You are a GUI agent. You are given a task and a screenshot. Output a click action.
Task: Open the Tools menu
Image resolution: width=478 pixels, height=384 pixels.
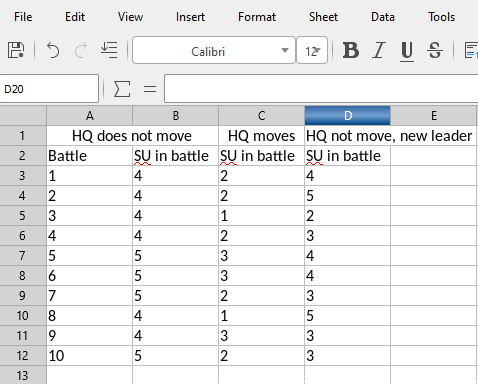[442, 17]
